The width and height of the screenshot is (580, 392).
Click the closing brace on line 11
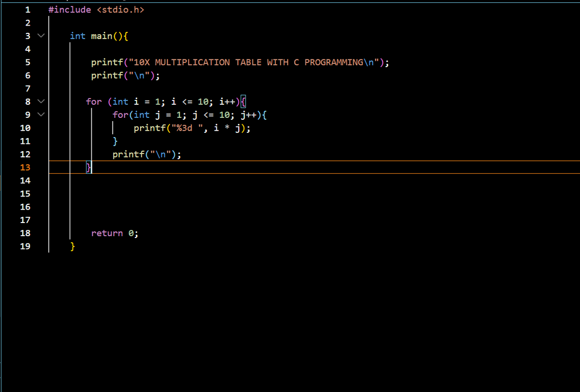[115, 141]
